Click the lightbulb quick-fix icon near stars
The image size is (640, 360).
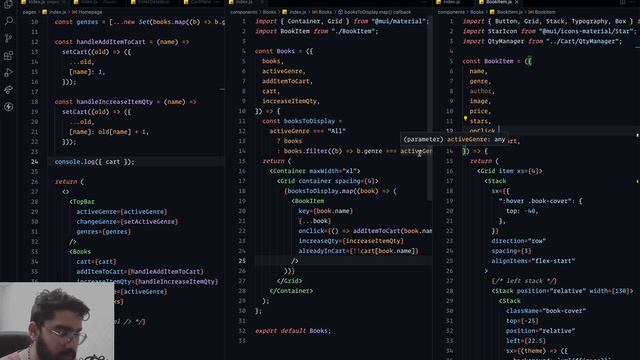[x=465, y=119]
